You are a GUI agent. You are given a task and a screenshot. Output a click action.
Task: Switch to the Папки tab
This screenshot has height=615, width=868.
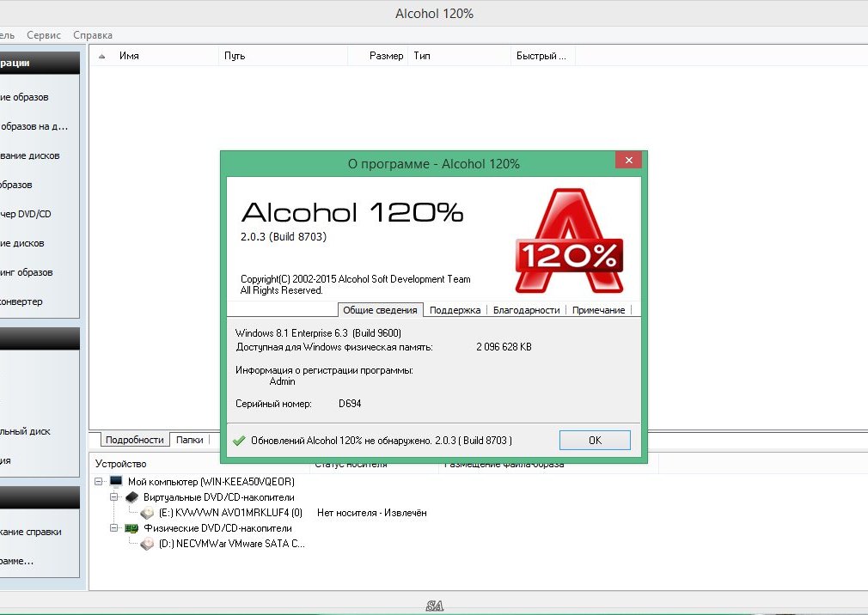[189, 440]
